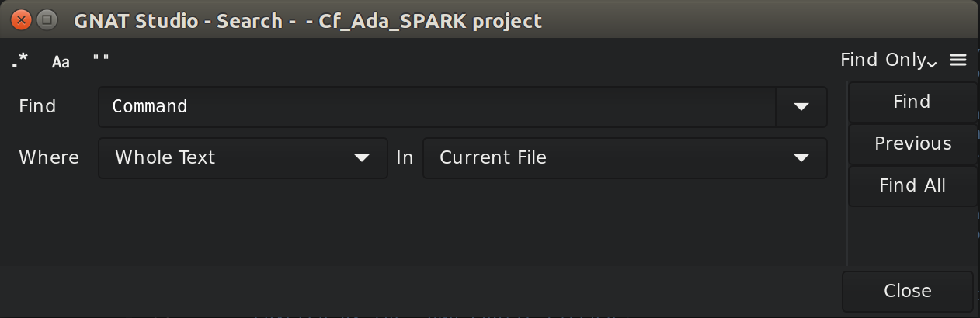Viewport: 980px width, 318px height.
Task: Click the Find button
Action: coord(912,102)
